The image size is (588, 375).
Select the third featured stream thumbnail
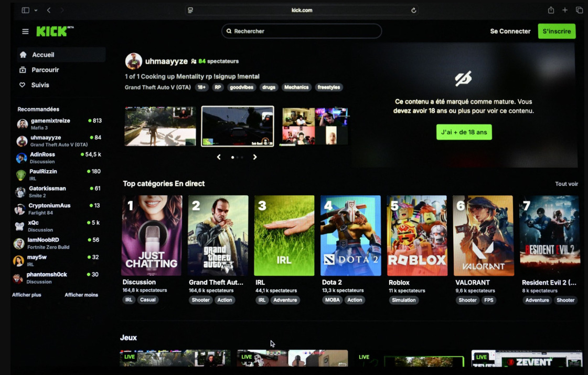(315, 126)
